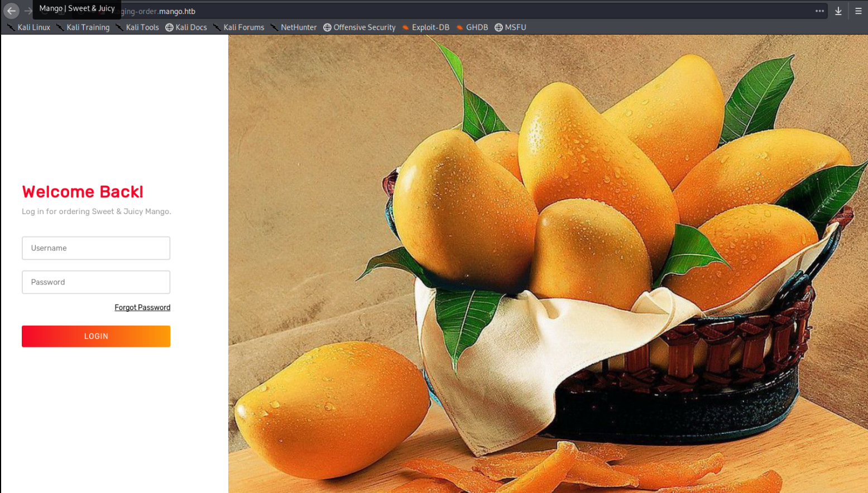Image resolution: width=868 pixels, height=493 pixels.
Task: Open the Exploit-DB bookmark
Action: coord(425,27)
